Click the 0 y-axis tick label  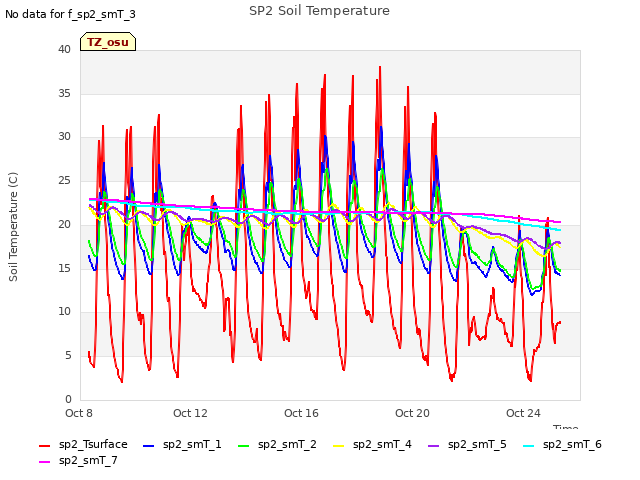click(x=68, y=399)
